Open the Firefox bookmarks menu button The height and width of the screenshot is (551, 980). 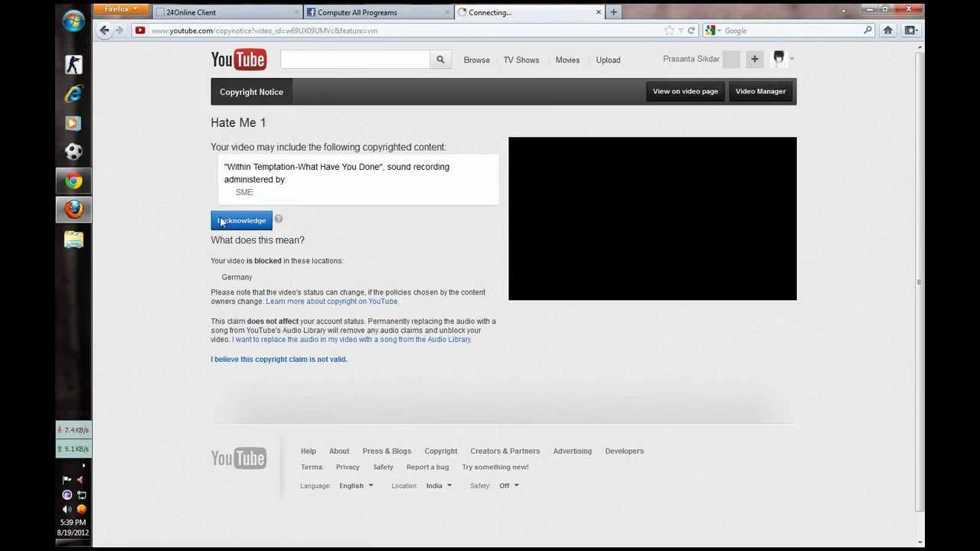click(x=910, y=31)
